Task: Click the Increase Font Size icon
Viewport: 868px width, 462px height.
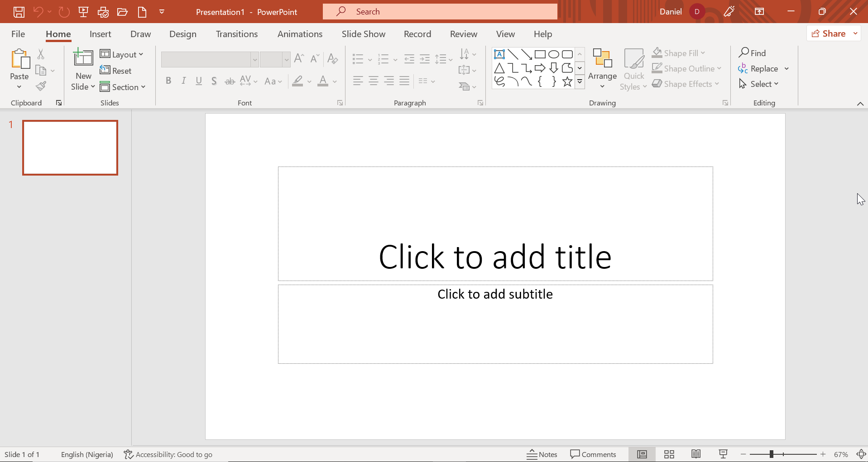Action: 298,58
